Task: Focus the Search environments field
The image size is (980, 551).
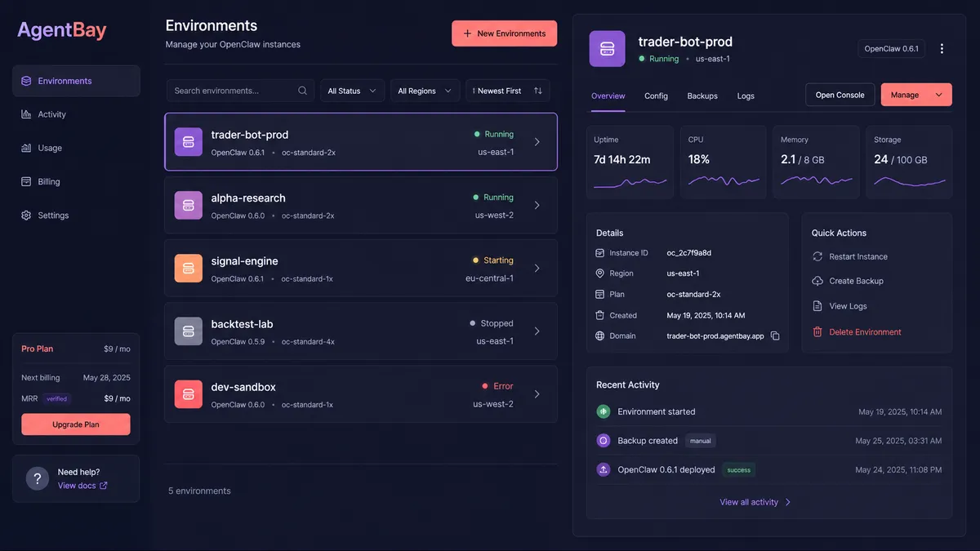Action: click(240, 91)
